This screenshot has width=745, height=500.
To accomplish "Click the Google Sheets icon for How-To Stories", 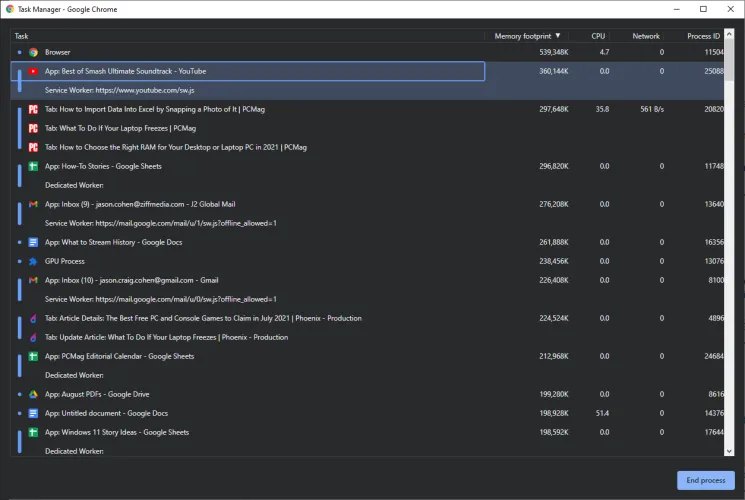I will [x=33, y=166].
